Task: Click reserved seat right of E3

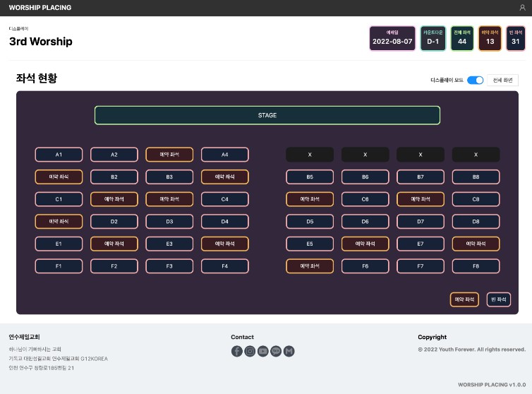Action: click(224, 244)
